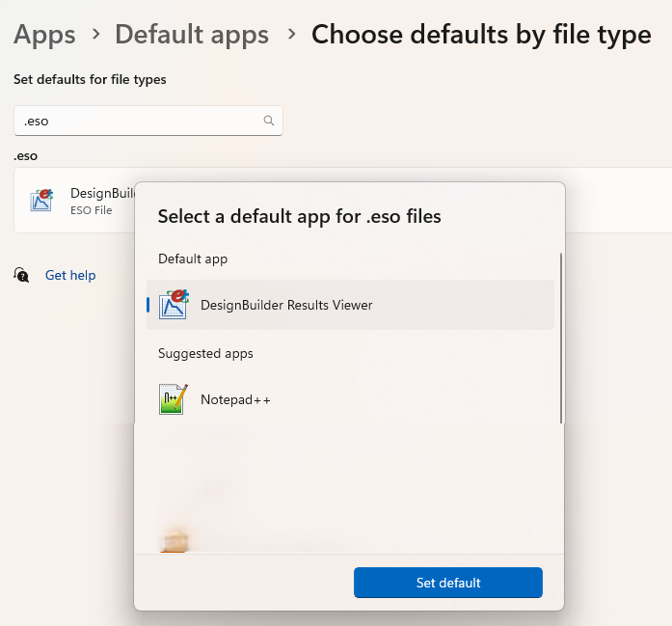
Task: Click the chevron after Default apps breadcrumb
Action: click(x=290, y=35)
